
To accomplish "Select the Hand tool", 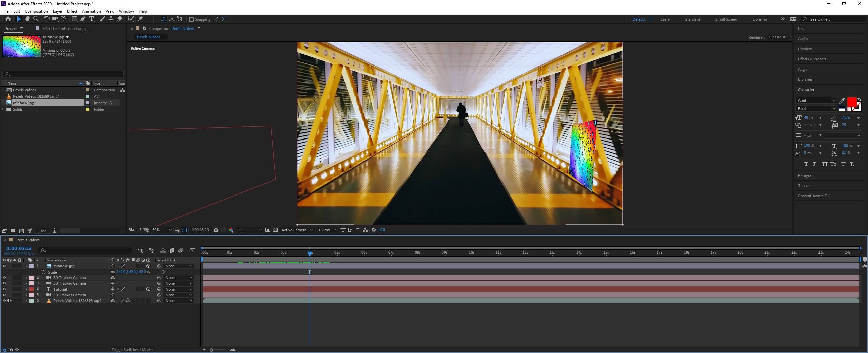I will coord(27,19).
